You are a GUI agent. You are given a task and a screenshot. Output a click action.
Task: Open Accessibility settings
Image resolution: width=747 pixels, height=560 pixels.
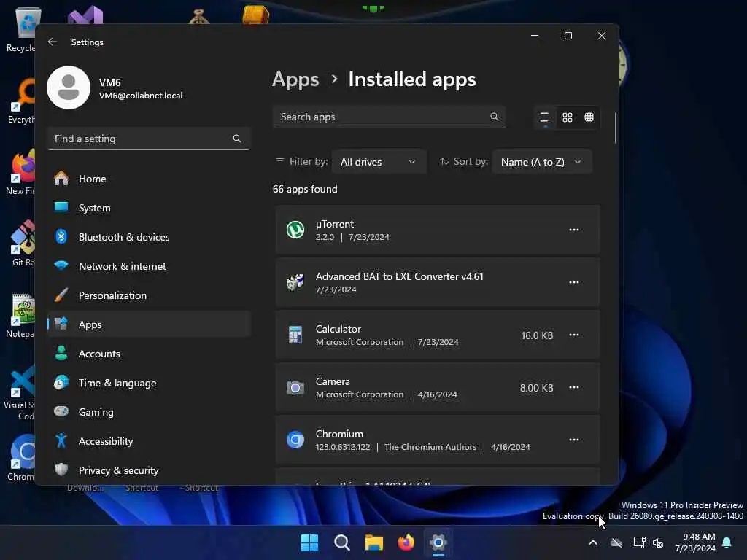pos(149,441)
